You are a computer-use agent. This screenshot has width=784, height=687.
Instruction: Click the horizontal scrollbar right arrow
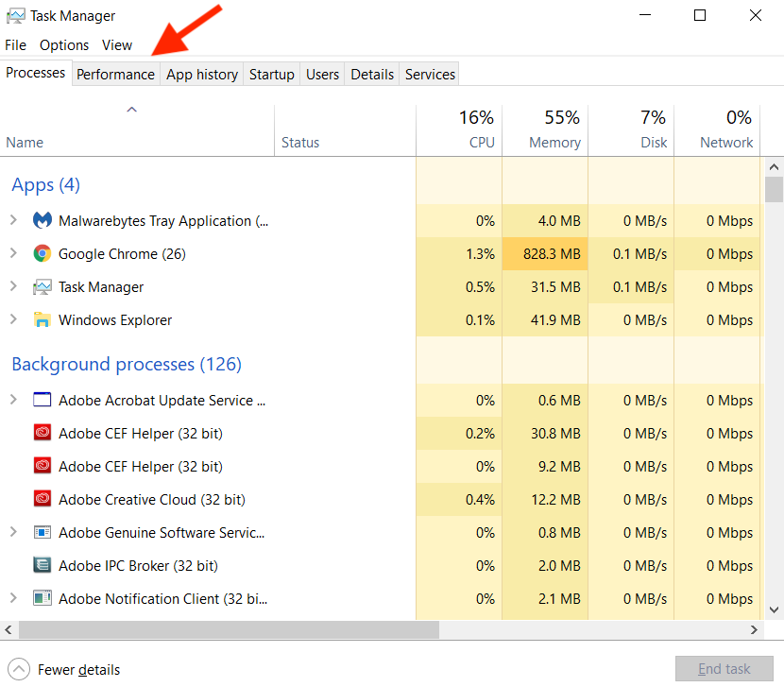tap(754, 630)
